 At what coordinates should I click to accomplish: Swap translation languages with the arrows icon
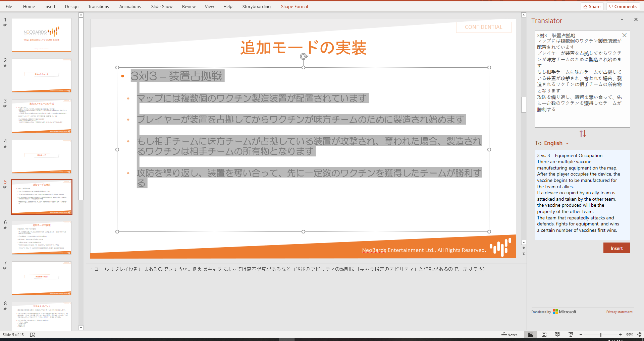click(x=583, y=134)
